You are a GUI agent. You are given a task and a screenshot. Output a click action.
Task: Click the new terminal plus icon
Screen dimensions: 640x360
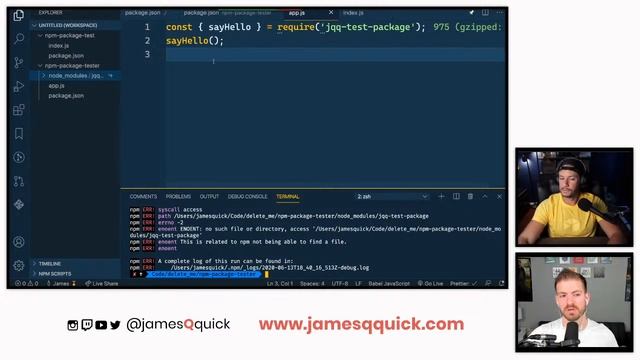click(x=441, y=196)
